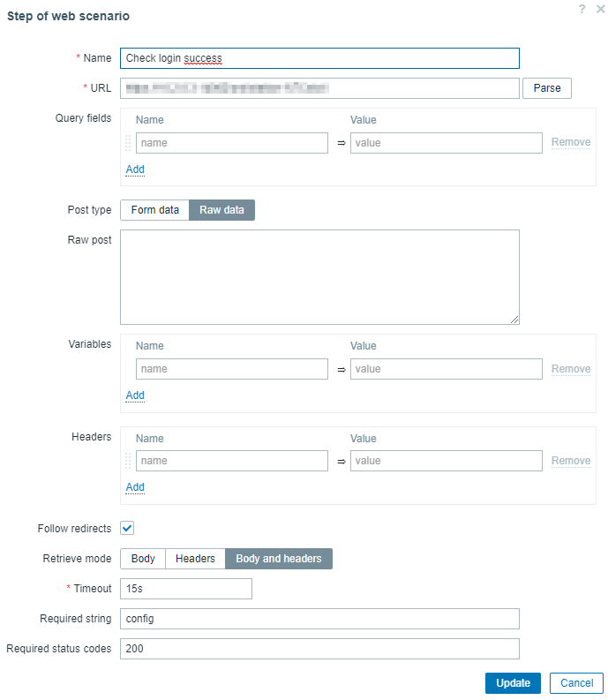
Task: Close the web scenario step dialog
Action: pyautogui.click(x=600, y=9)
